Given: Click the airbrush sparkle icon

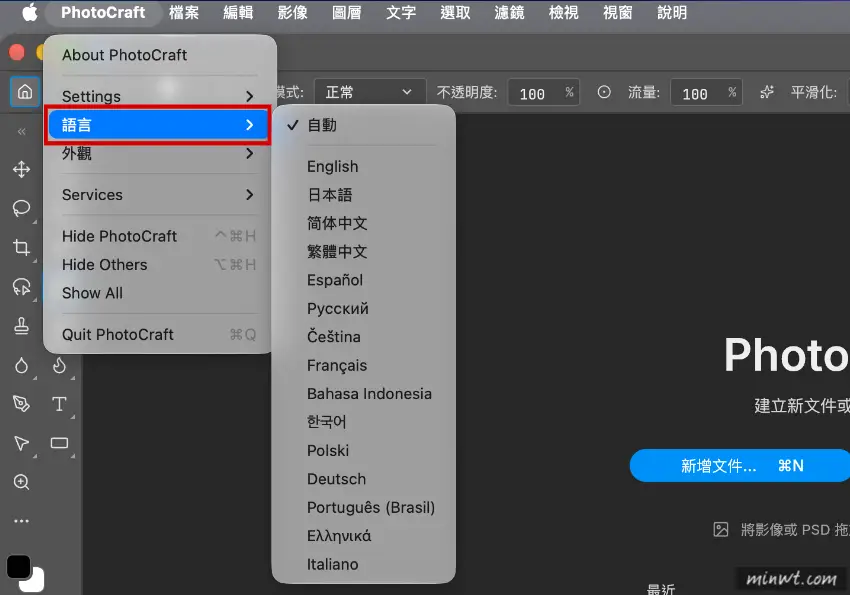Looking at the screenshot, I should pyautogui.click(x=767, y=92).
